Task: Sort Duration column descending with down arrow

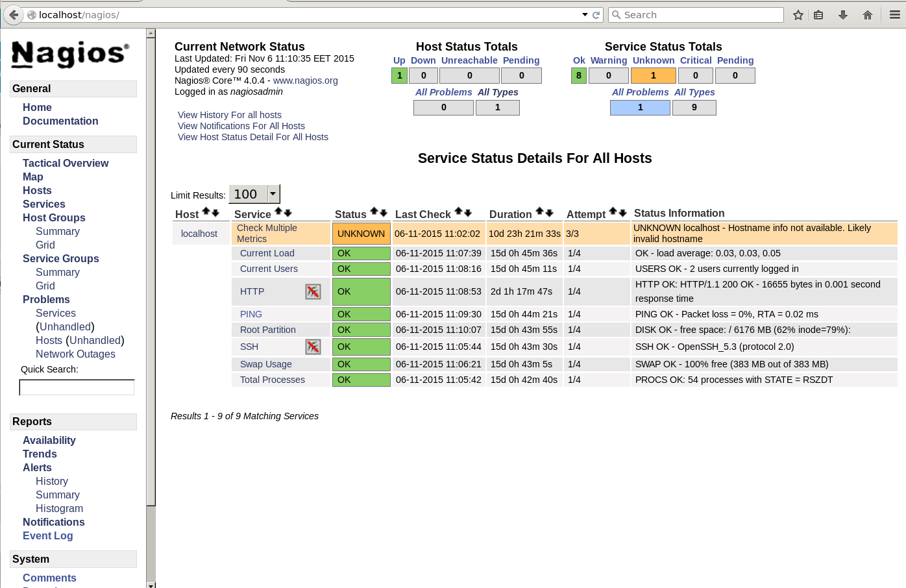Action: 550,213
